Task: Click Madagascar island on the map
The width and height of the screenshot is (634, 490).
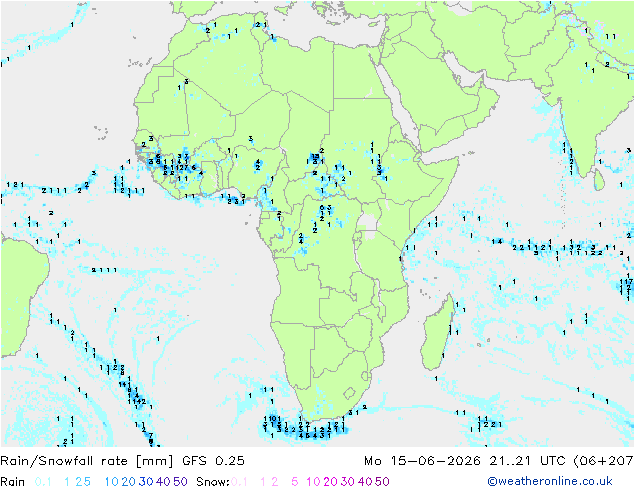Action: (436, 336)
